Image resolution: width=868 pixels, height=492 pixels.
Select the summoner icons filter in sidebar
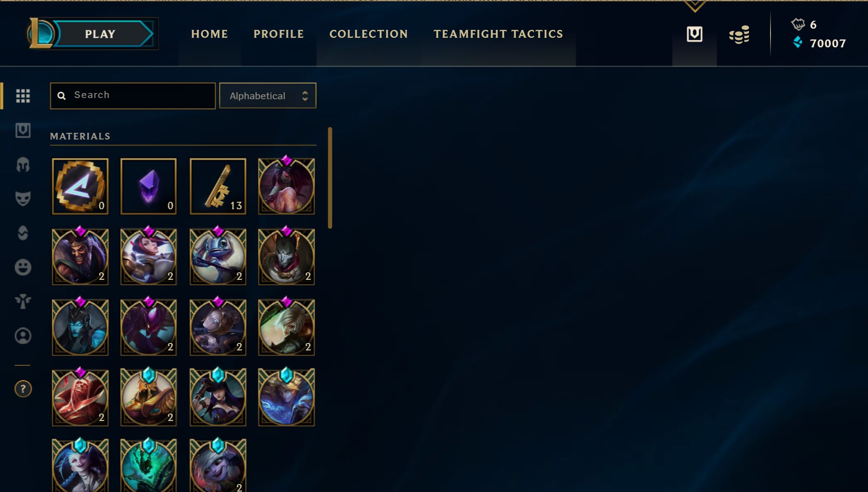[x=23, y=336]
